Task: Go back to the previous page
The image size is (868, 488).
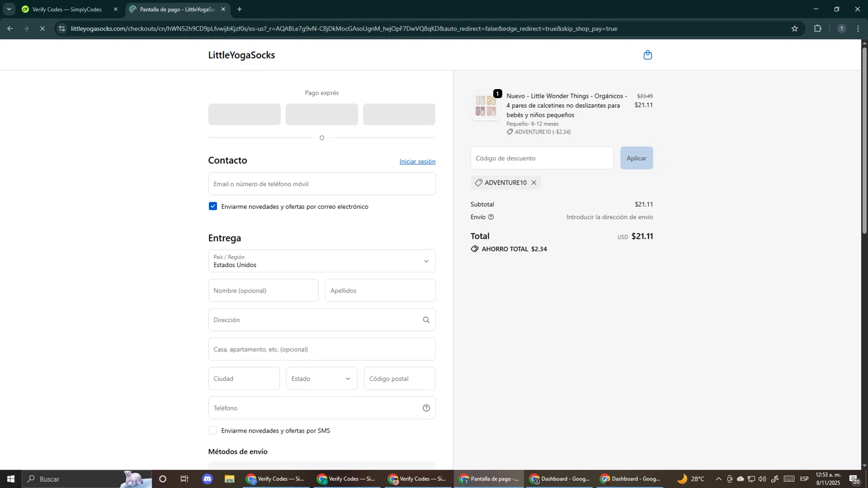Action: tap(10, 28)
